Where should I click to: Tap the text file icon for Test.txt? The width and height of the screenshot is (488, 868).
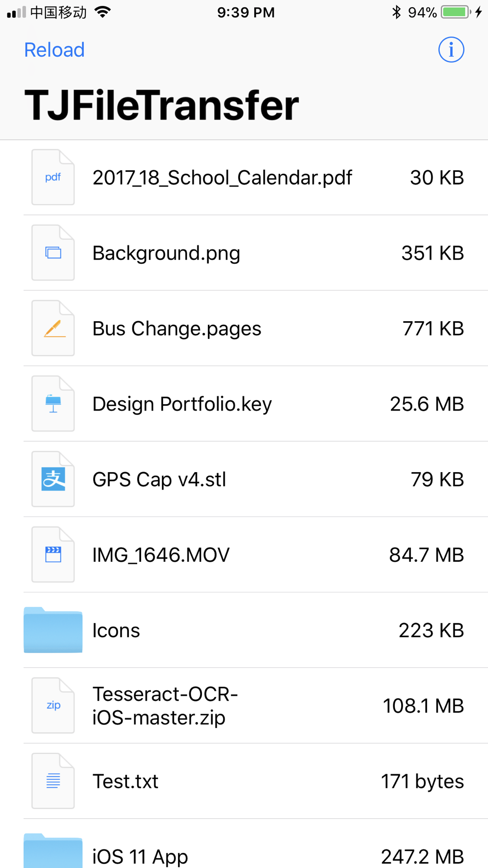click(x=53, y=781)
